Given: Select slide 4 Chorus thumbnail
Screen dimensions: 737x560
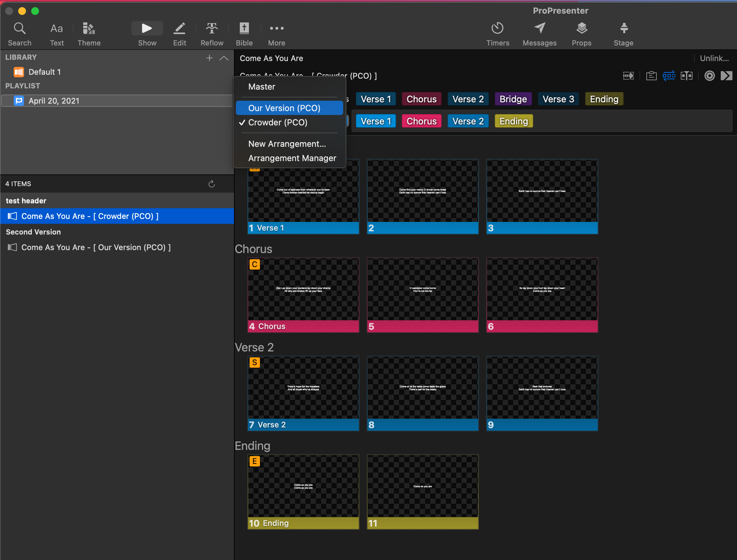Looking at the screenshot, I should point(303,295).
